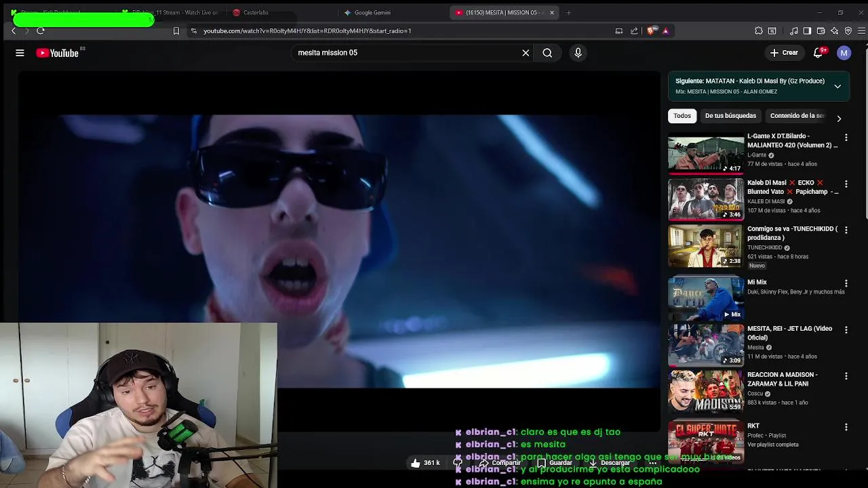Open a new browser tab
This screenshot has width=868, height=488.
568,12
